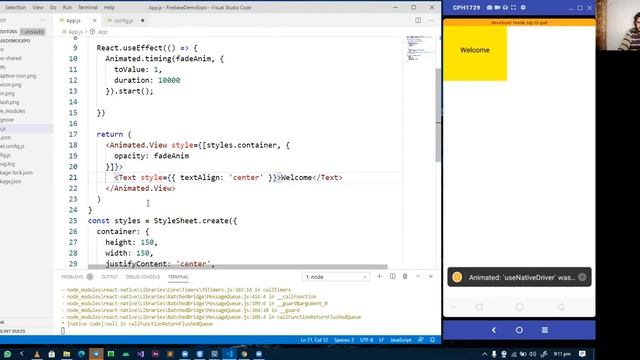Click the feedback icon in the status bar
The width and height of the screenshot is (640, 360).
pyautogui.click(x=421, y=340)
